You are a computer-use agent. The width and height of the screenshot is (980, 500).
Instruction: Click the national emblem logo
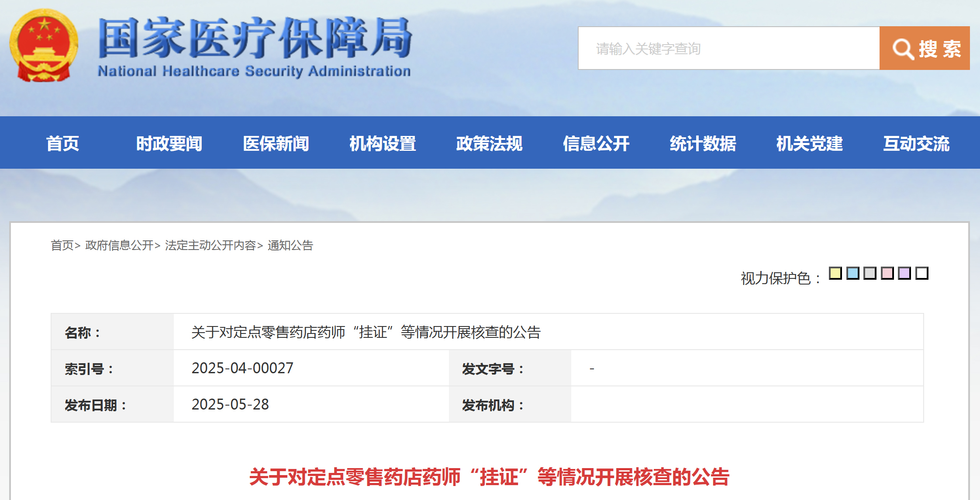[x=44, y=45]
